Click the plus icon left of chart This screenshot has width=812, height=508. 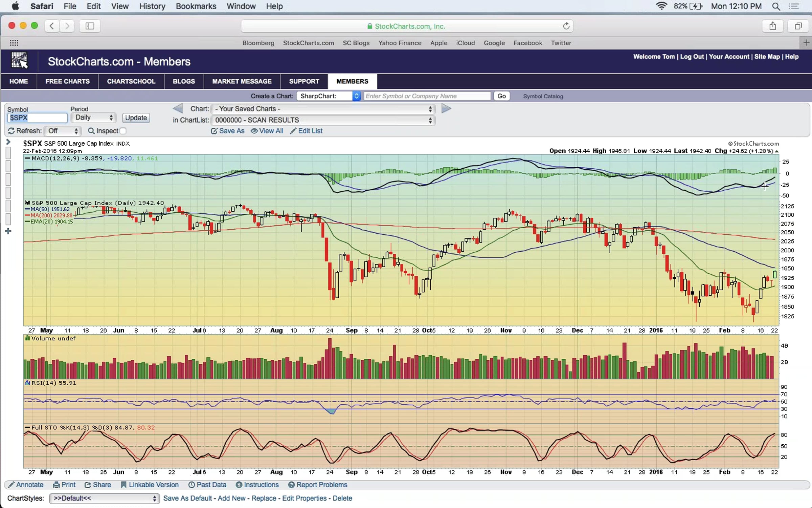coord(8,231)
